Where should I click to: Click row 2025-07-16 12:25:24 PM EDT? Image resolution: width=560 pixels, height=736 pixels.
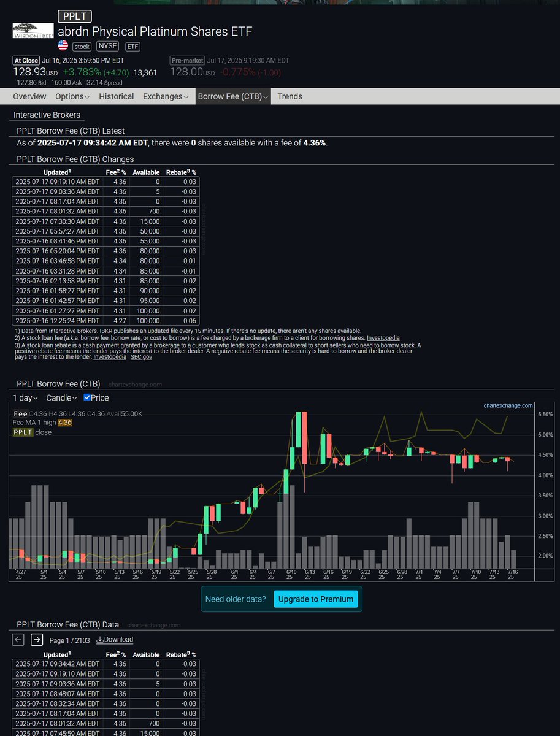click(x=106, y=320)
